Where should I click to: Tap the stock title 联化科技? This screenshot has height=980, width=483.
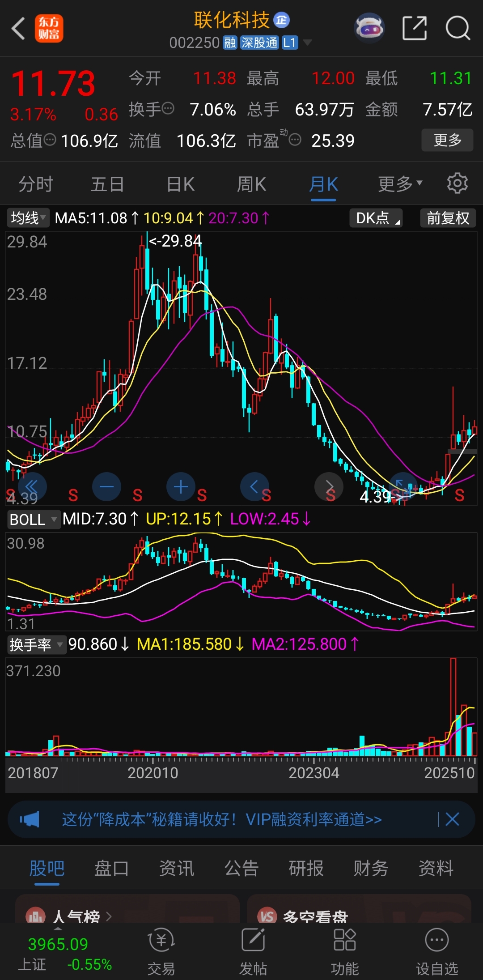point(232,20)
